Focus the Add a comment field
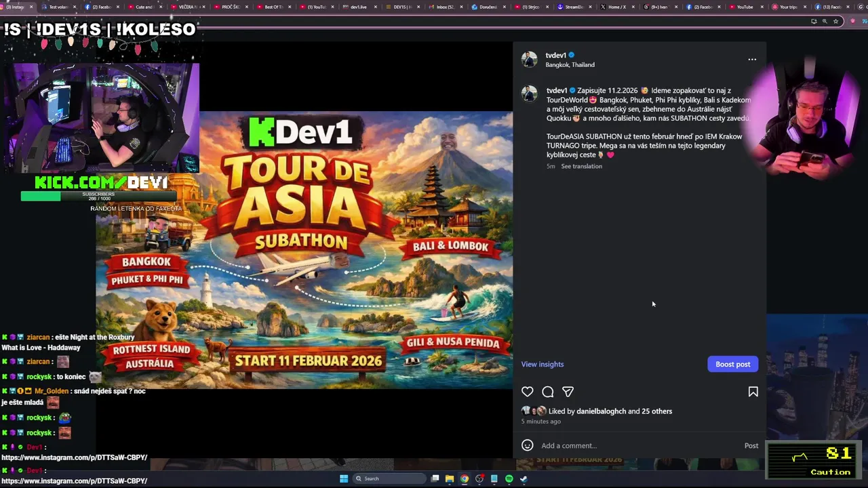The width and height of the screenshot is (868, 488). [637, 445]
